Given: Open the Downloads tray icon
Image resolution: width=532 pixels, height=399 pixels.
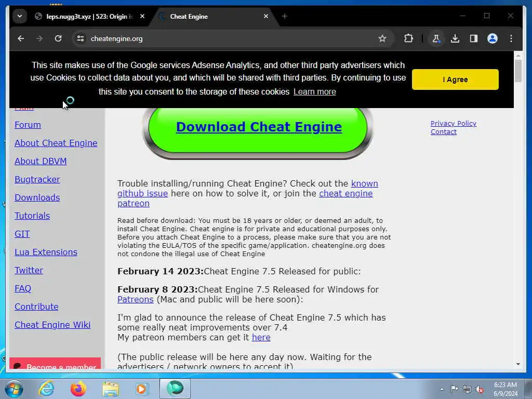Looking at the screenshot, I should (x=455, y=38).
